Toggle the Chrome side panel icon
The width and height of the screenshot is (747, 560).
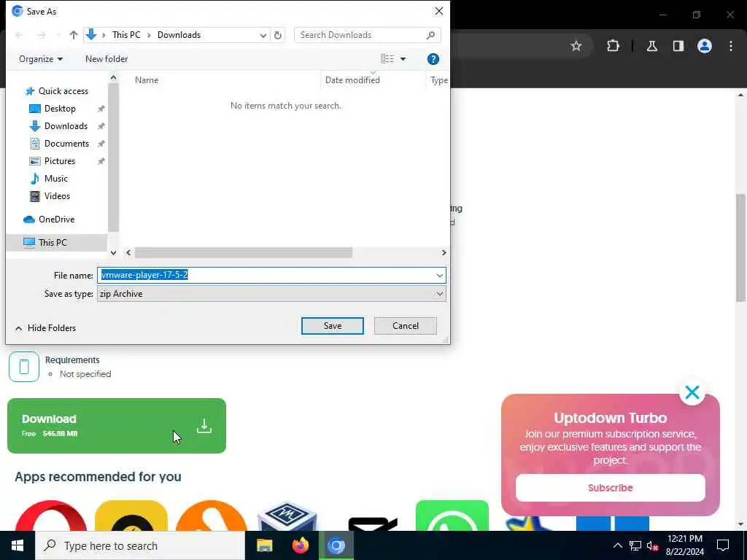(678, 46)
